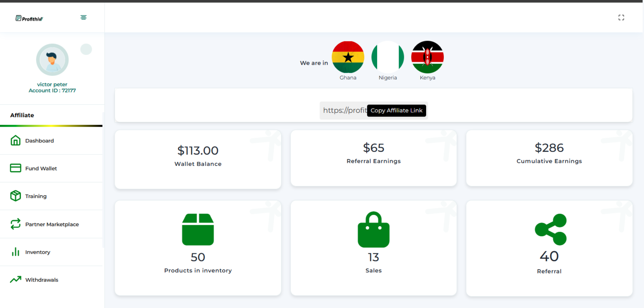This screenshot has height=308, width=644.
Task: Select the Ghana flag
Action: 348,57
